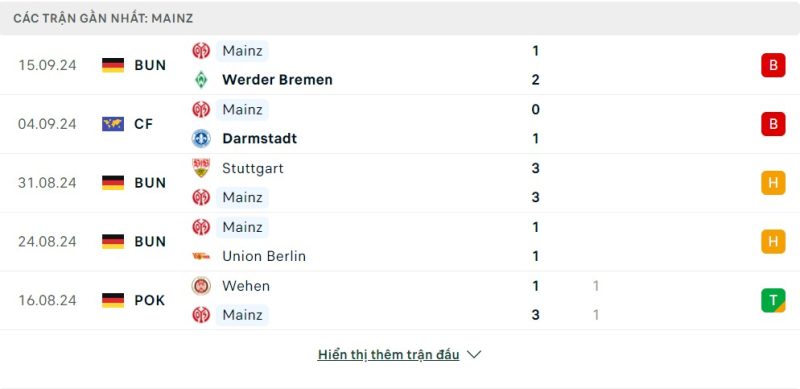Click the Stuttgart club crest

click(x=201, y=168)
